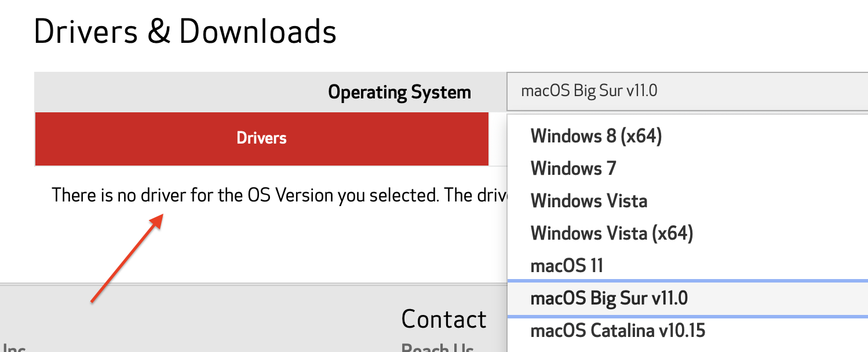Open the Operating System dropdown box
The image size is (868, 352).
[684, 91]
